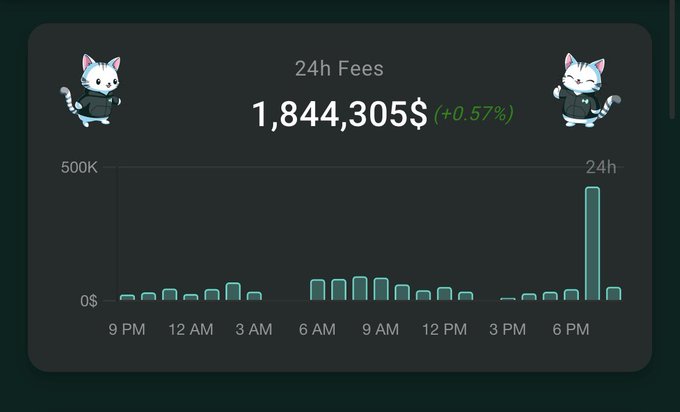Click the bar directly above the 3 AM label
This screenshot has width=680, height=412.
pos(254,296)
